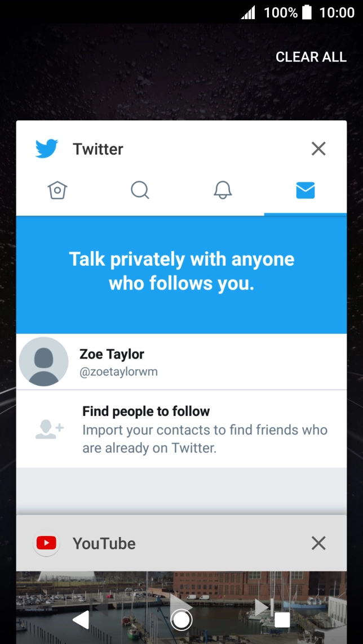
Task: Open the Twitter Notifications bell icon
Action: pos(223,190)
